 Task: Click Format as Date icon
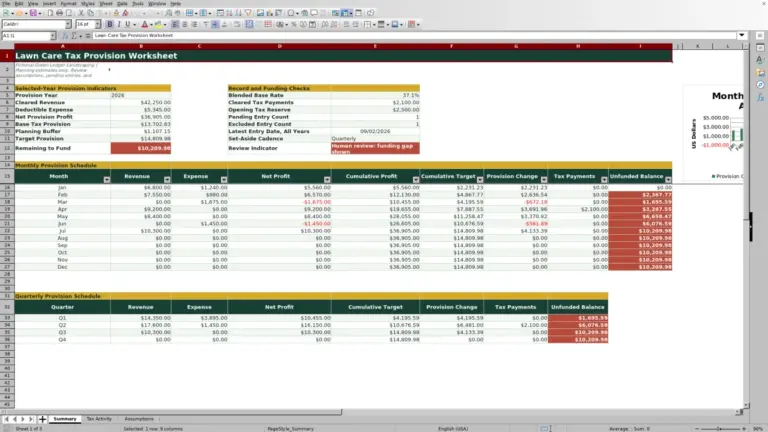tap(312, 24)
